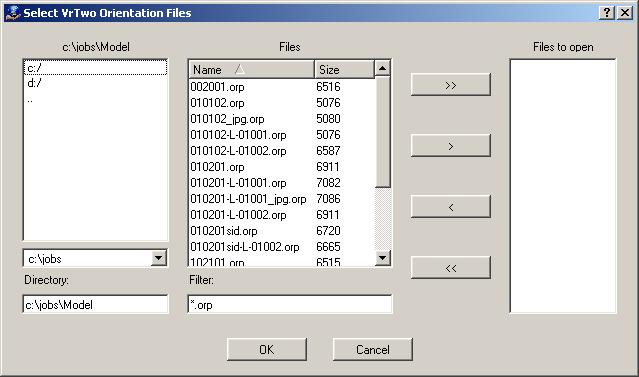Click the file list scrollbar thumb
The width and height of the screenshot is (639, 377).
(382, 132)
